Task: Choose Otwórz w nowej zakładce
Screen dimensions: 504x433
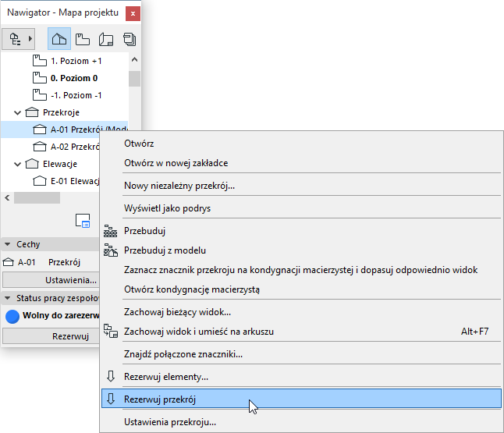Action: click(x=176, y=163)
